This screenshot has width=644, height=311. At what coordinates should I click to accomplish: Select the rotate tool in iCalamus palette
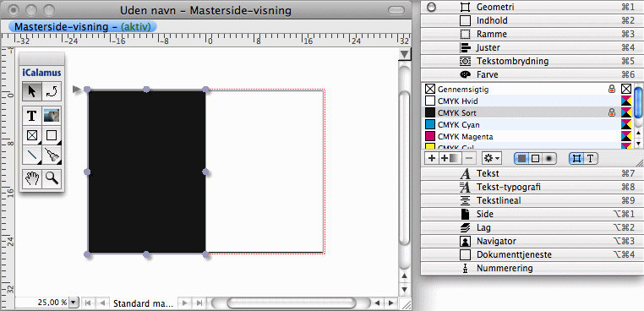pyautogui.click(x=52, y=91)
